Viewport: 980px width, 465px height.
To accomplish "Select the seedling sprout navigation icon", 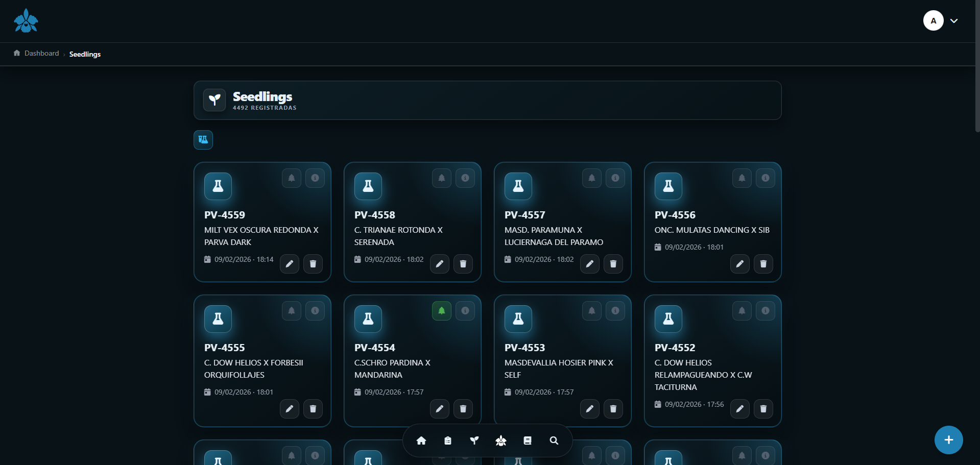I will click(x=474, y=440).
